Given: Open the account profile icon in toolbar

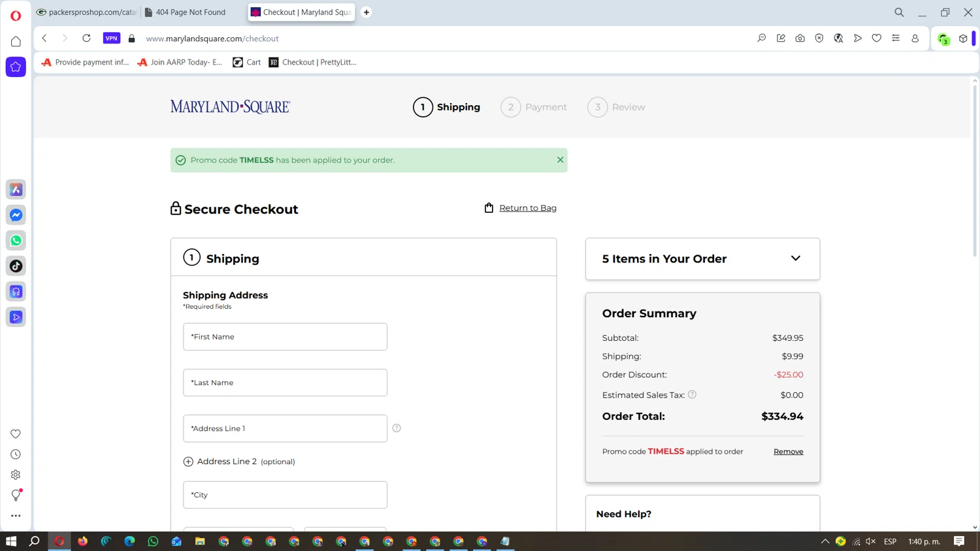Looking at the screenshot, I should [x=915, y=39].
